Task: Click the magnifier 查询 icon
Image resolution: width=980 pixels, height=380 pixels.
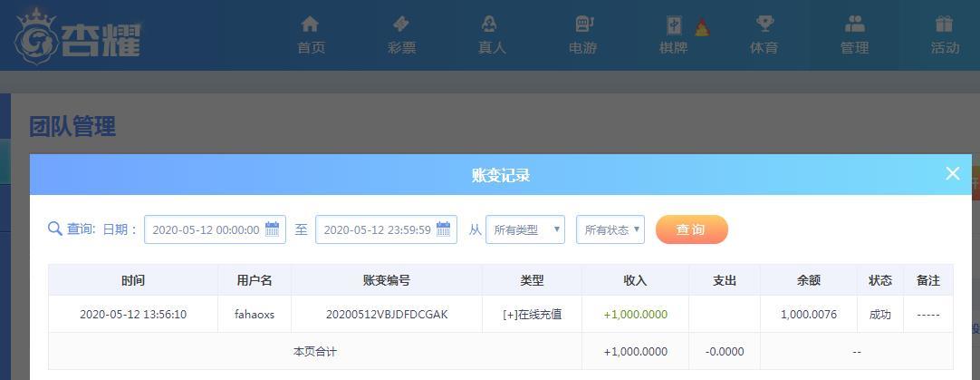Action: tap(55, 229)
